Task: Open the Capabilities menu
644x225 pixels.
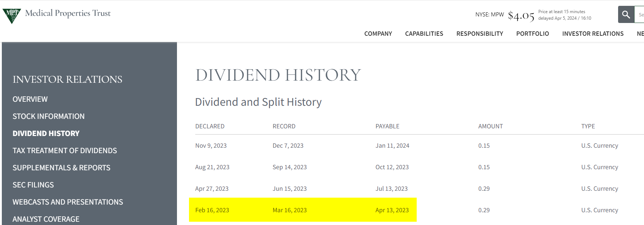Action: click(x=424, y=34)
